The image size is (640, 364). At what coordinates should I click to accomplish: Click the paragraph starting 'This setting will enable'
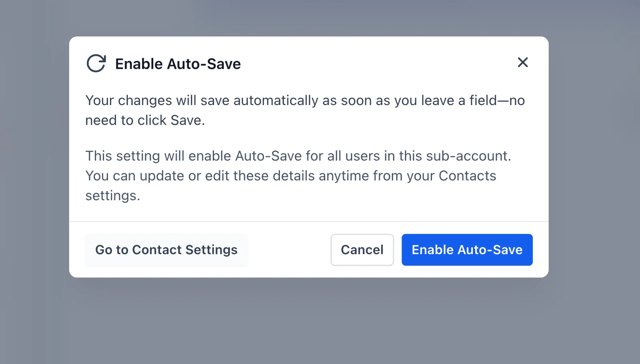tap(298, 176)
